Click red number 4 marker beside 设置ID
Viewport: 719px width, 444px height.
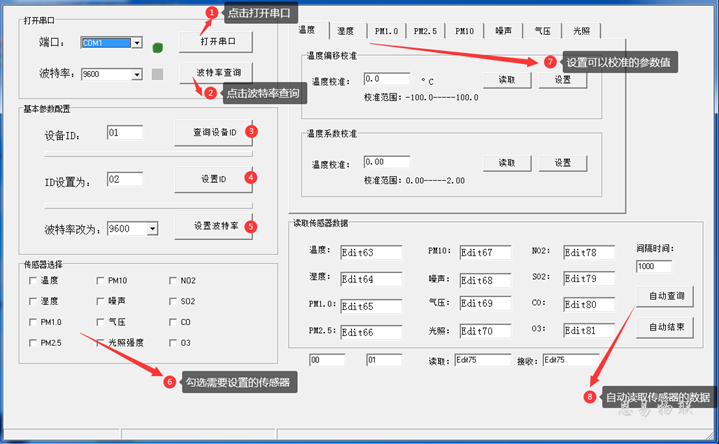pyautogui.click(x=251, y=178)
